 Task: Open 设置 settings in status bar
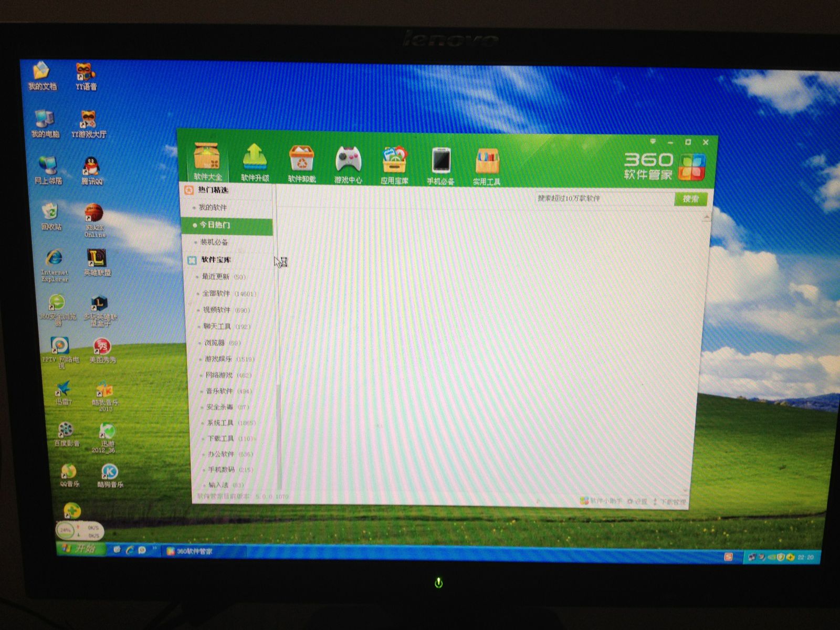tap(637, 501)
